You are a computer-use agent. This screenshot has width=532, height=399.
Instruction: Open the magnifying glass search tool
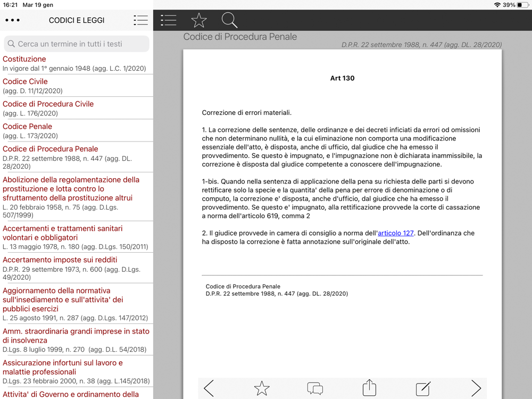point(229,20)
